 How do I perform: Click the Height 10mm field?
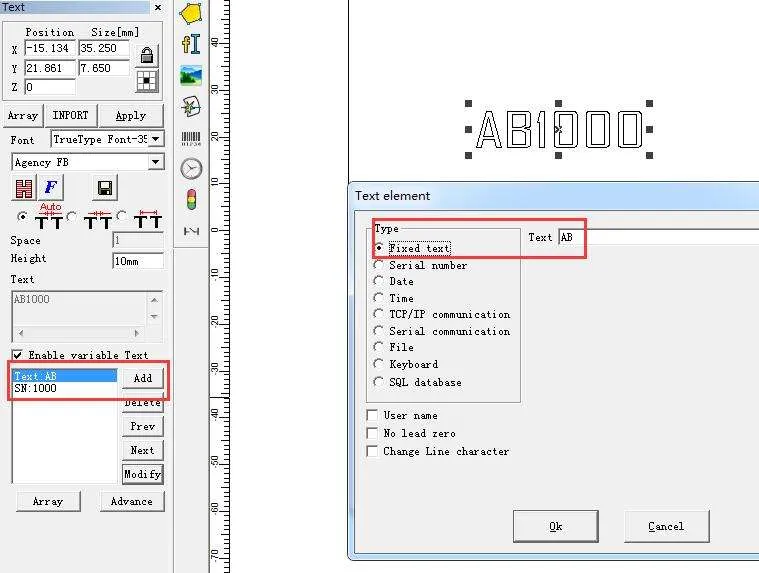point(138,261)
